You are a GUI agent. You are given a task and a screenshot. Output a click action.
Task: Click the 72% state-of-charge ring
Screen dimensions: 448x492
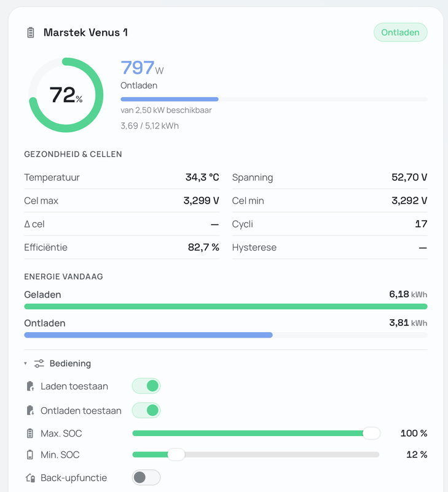[x=66, y=95]
